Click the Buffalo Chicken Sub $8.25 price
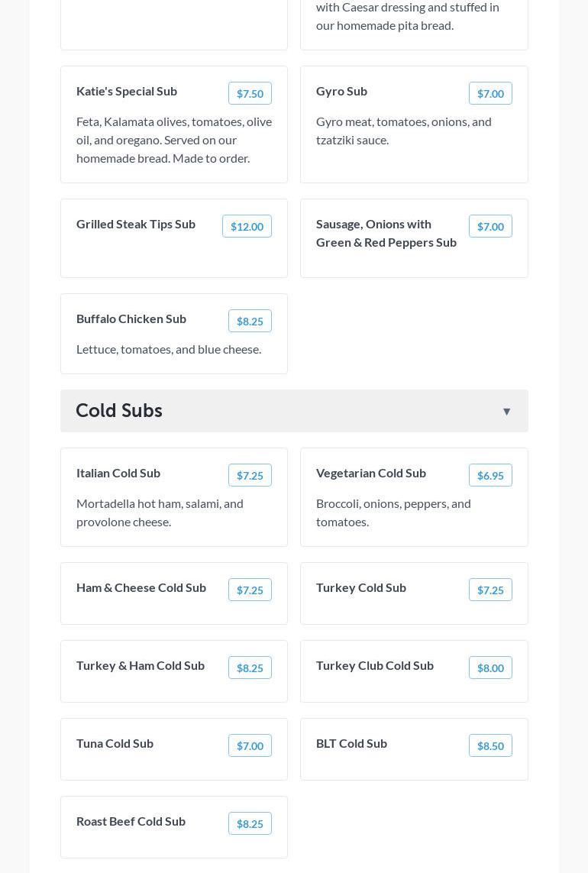 [250, 321]
